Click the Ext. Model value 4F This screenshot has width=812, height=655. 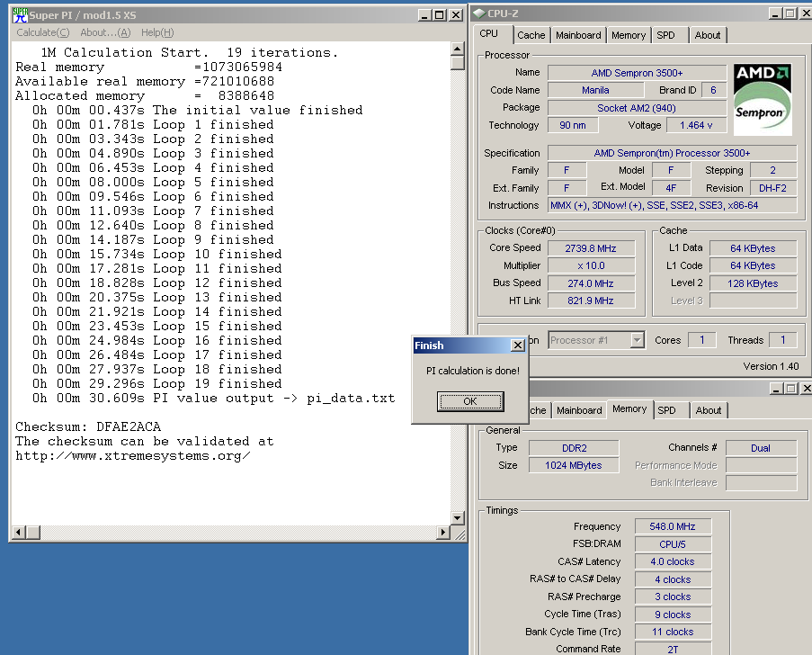click(671, 188)
